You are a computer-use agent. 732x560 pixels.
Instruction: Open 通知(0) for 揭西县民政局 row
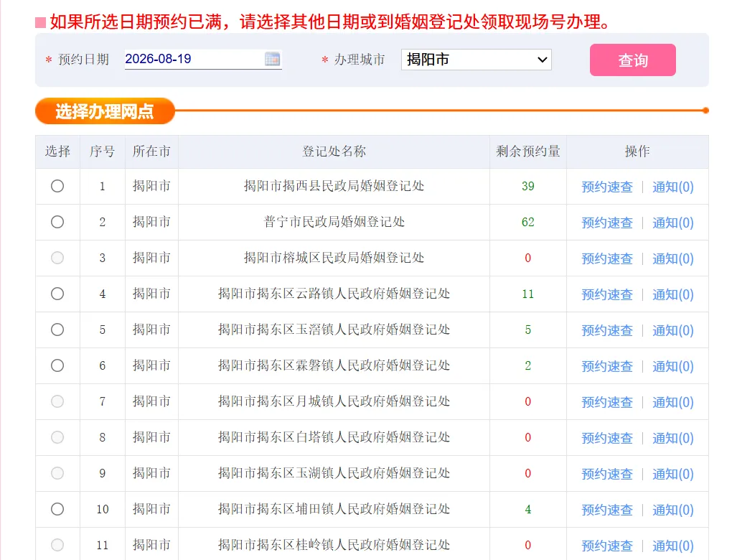pos(672,187)
